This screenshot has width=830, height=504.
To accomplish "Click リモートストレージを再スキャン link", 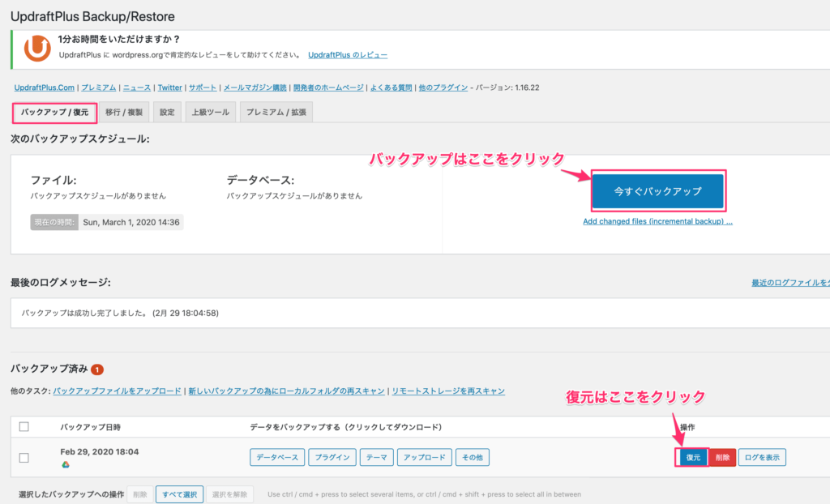I will (x=448, y=391).
